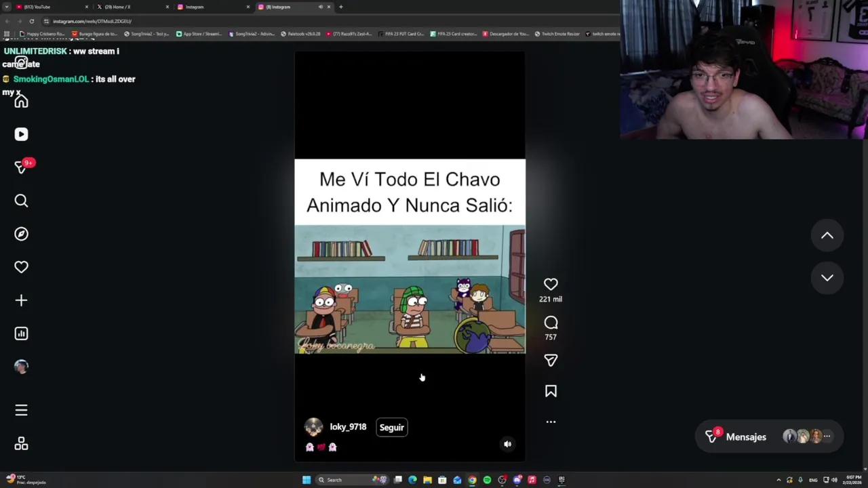Open File Explorer from taskbar

coord(427,480)
